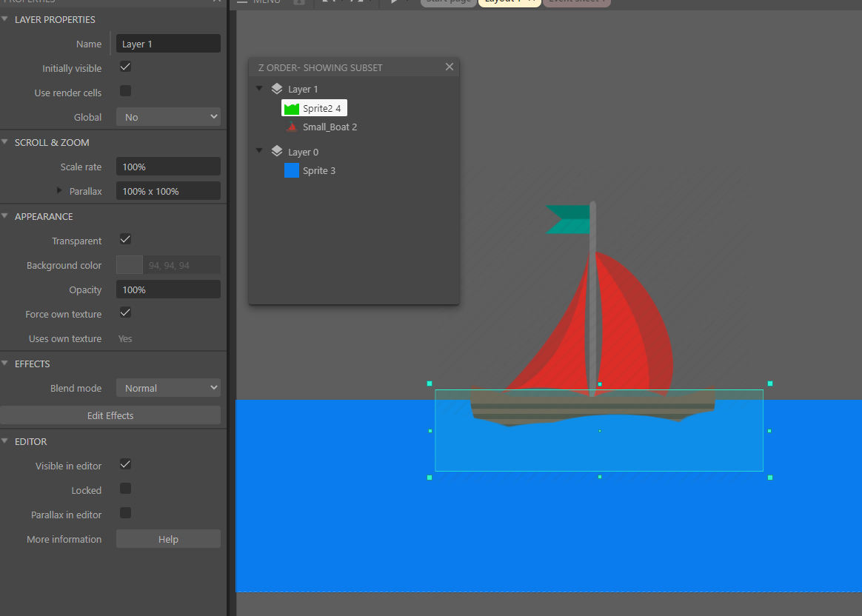
Task: Click the save project icon in the toolbar
Action: tap(299, 3)
